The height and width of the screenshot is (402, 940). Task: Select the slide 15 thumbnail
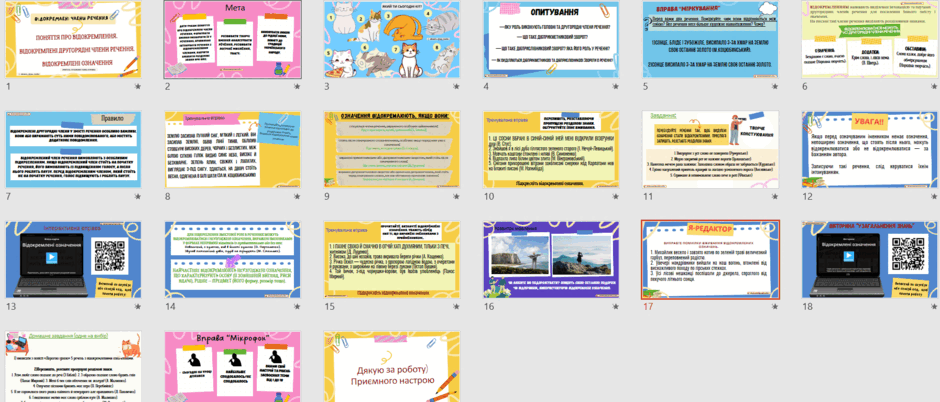(392, 259)
